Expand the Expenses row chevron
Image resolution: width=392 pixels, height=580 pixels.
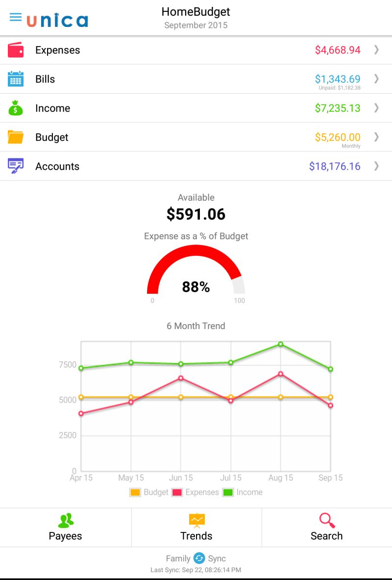(x=376, y=50)
